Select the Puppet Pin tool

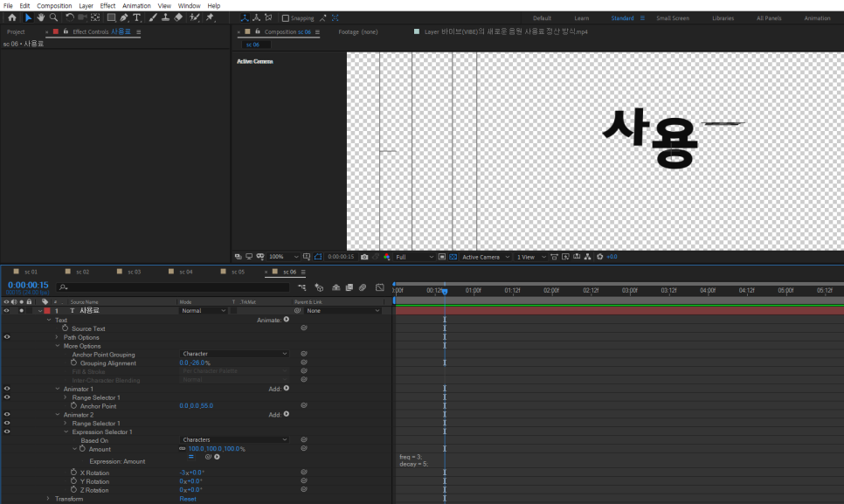(x=211, y=17)
